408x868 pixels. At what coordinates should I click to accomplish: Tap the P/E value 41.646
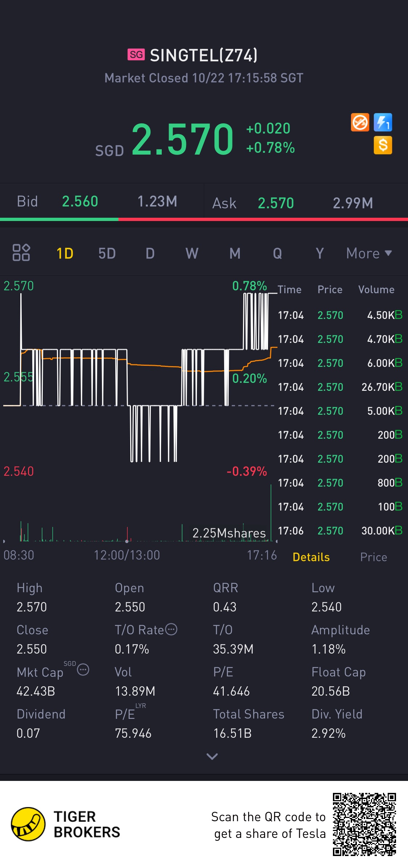coord(231,691)
